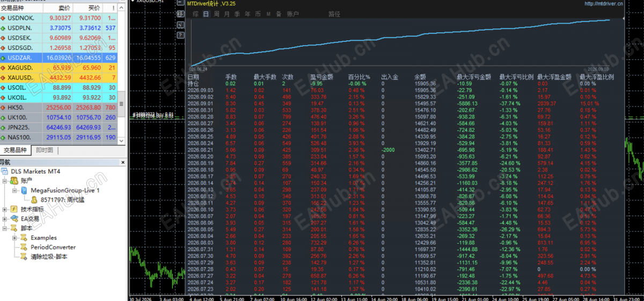Select the UKOIL row in market watch
Viewport: 644px width, 301px height.
pyautogui.click(x=59, y=98)
